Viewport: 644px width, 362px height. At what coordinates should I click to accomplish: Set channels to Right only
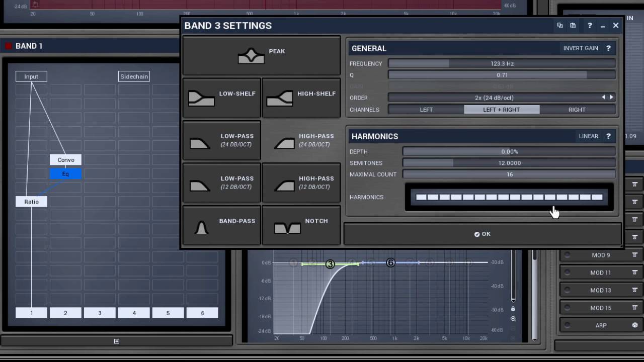pos(577,110)
